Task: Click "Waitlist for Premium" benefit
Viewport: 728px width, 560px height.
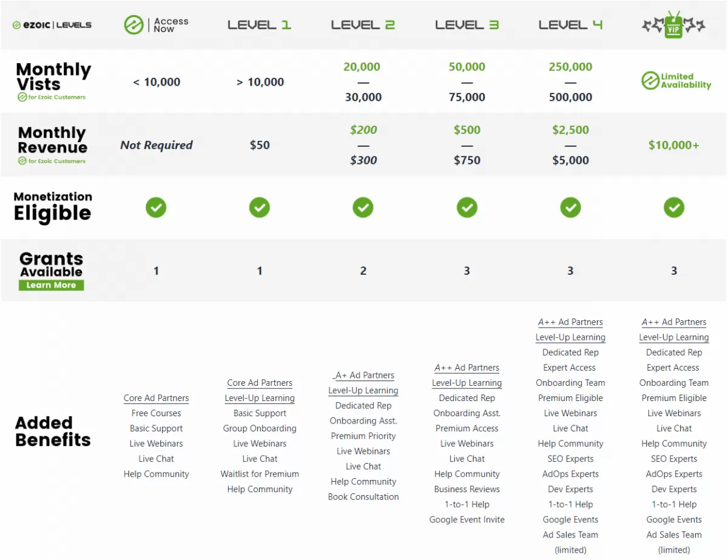Action: tap(260, 474)
